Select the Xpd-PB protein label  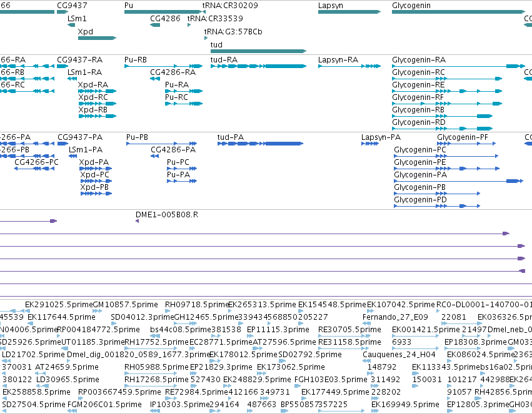click(94, 188)
